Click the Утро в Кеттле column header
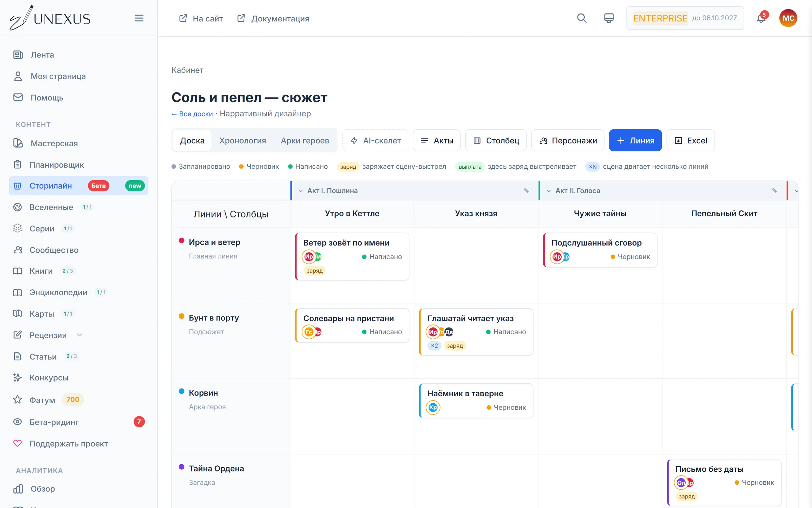This screenshot has height=508, width=812. tap(352, 213)
